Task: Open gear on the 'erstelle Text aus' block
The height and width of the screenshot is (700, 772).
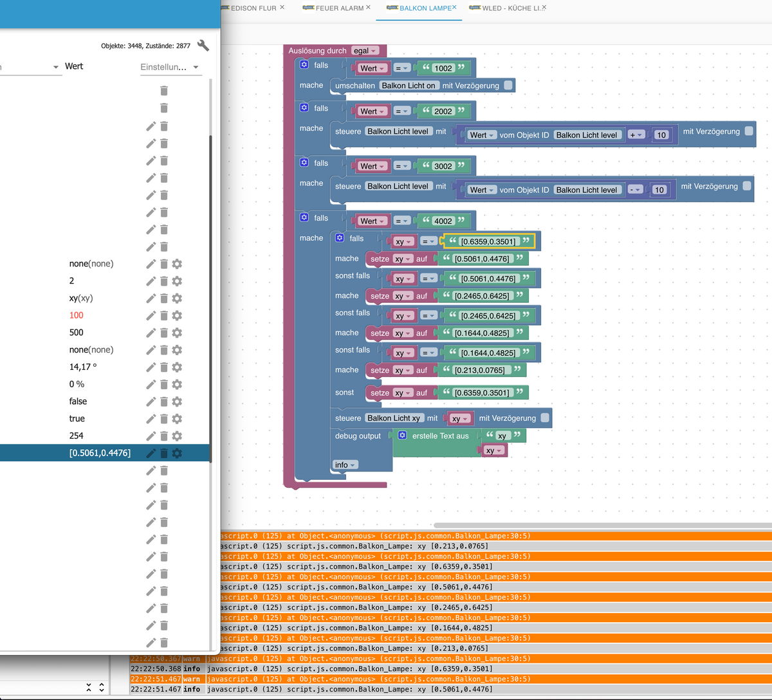Action: [403, 436]
